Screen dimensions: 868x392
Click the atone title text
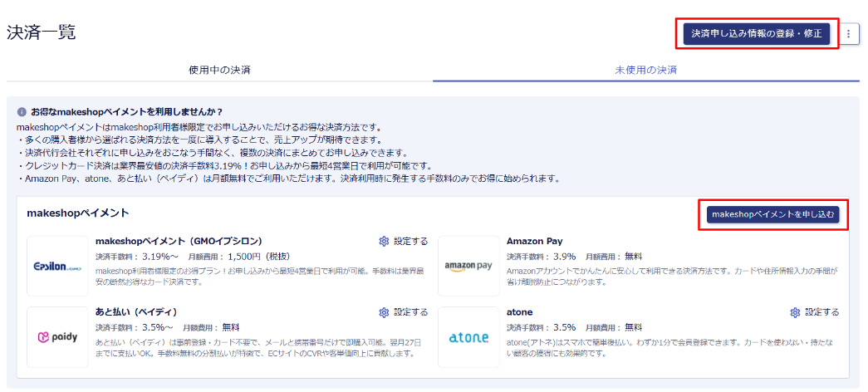(519, 312)
